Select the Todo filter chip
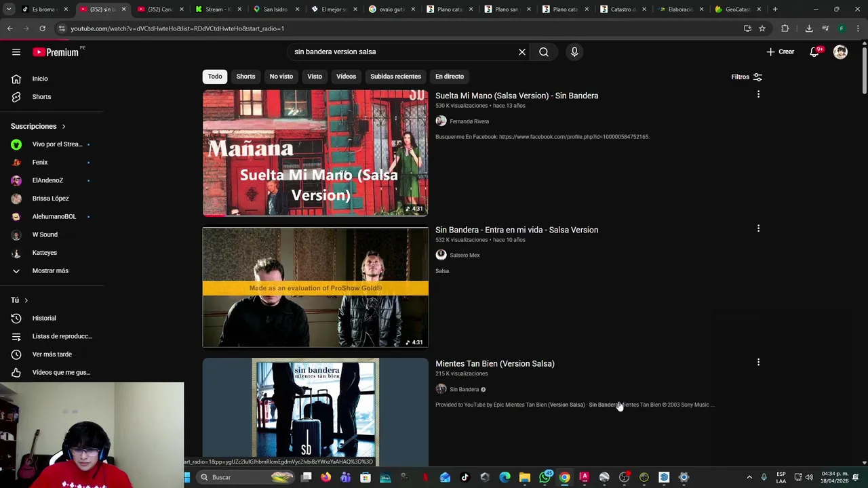This screenshot has width=868, height=488. 215,77
